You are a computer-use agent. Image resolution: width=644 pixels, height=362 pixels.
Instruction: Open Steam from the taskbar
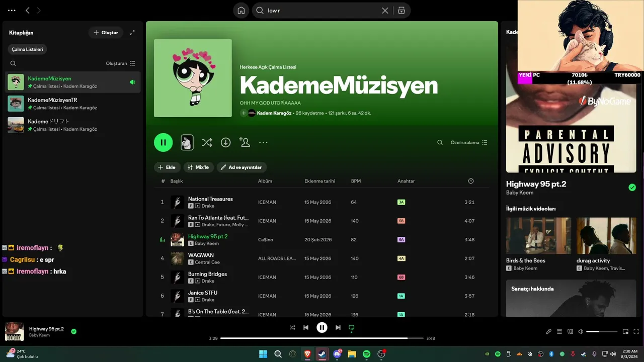click(322, 354)
